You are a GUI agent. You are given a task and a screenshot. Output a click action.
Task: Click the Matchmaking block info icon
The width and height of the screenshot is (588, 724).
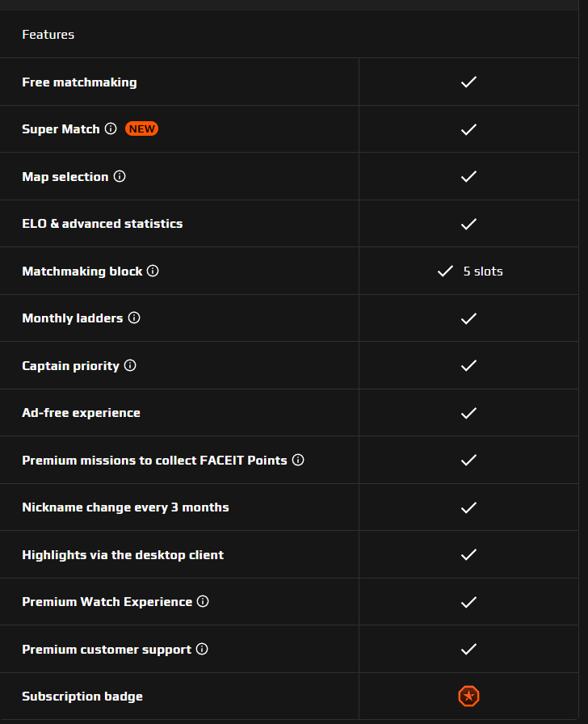153,271
